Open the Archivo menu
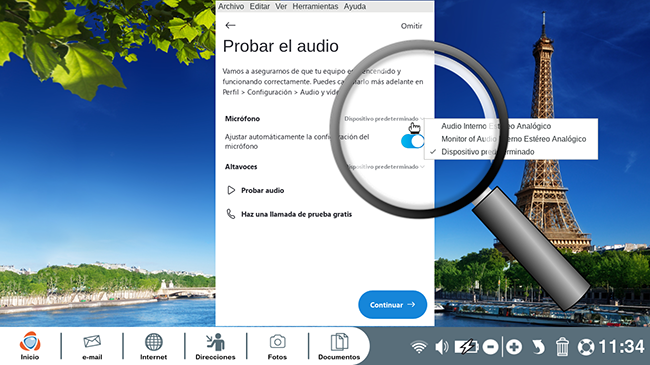The image size is (650, 365). tap(231, 6)
